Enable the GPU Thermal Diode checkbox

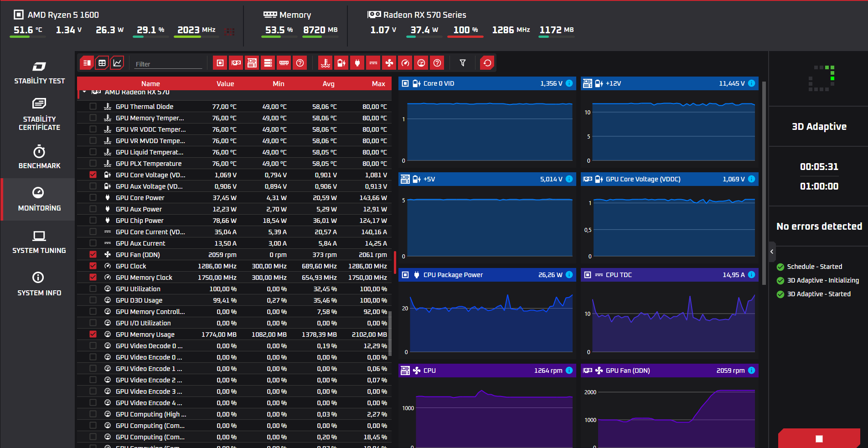(x=93, y=106)
